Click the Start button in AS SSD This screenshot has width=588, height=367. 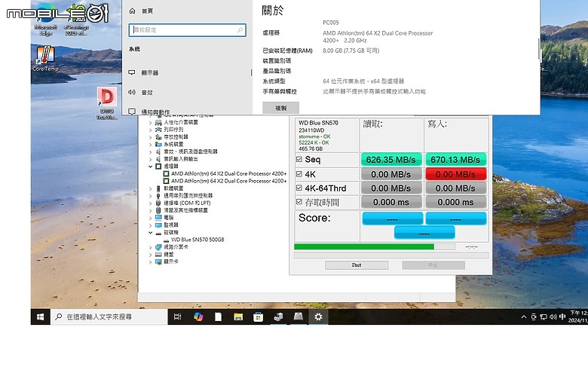point(357,265)
